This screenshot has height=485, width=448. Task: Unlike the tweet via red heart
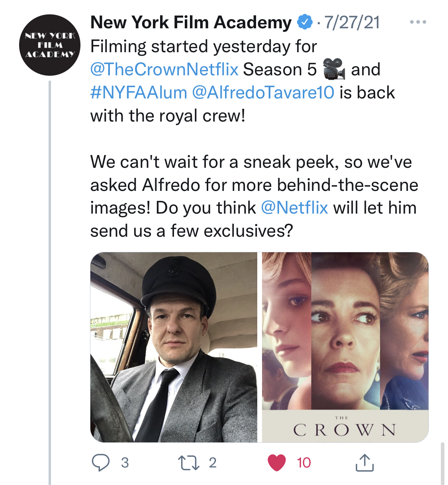(x=277, y=463)
